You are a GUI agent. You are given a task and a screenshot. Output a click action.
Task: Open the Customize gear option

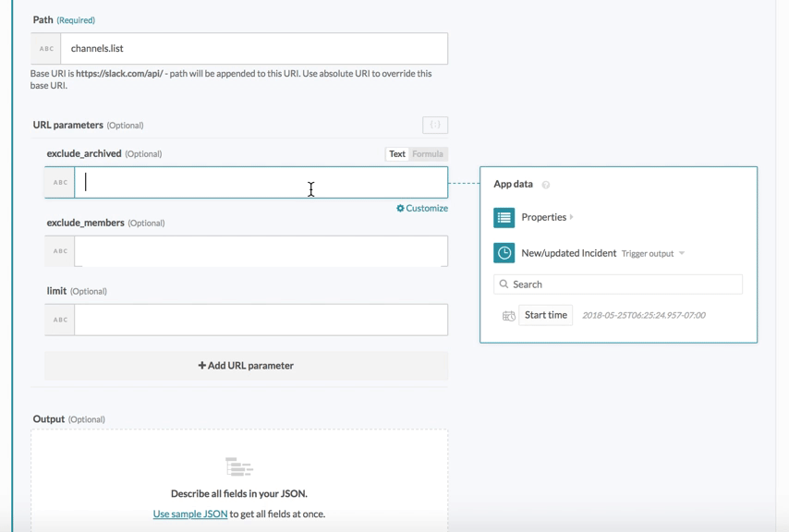(x=422, y=209)
